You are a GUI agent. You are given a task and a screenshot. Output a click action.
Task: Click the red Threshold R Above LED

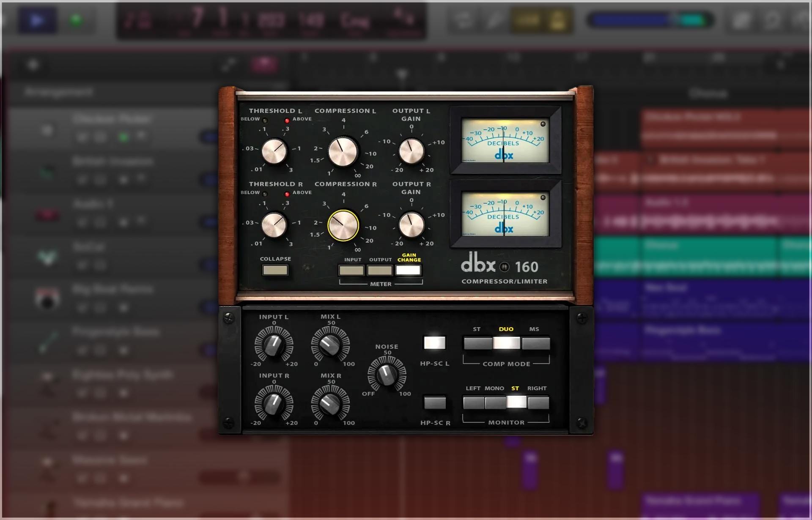[x=287, y=194]
